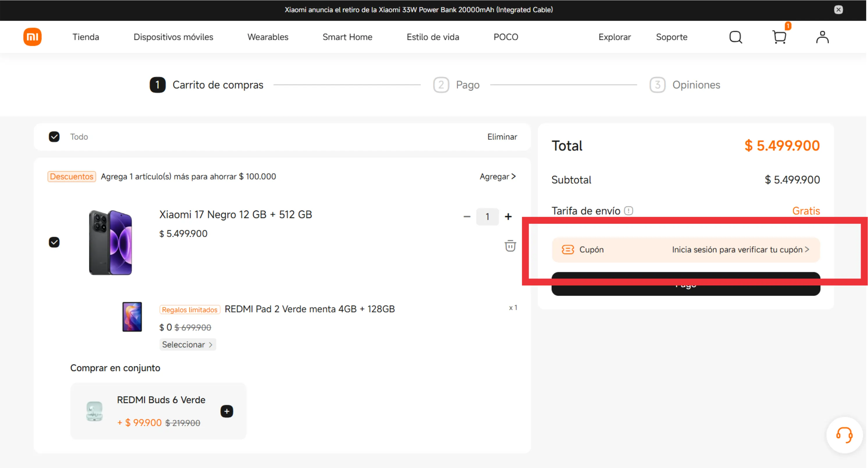Click REDMI Buds 6 Verde title
The image size is (868, 468).
coord(161,400)
